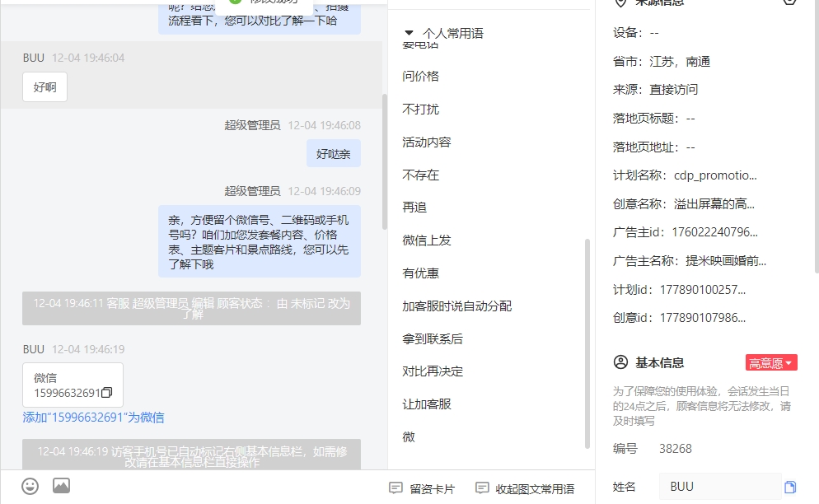Copy the WeChat number 15996632691 via copy icon
819x504 pixels.
107,393
